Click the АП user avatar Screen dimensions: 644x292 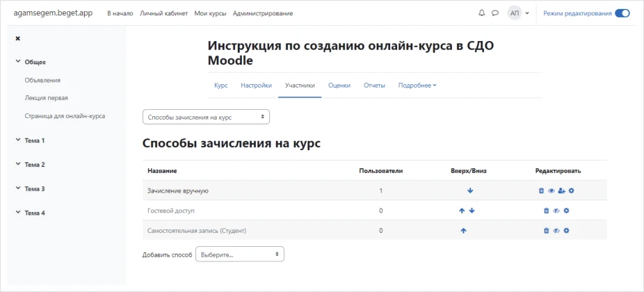coord(515,13)
